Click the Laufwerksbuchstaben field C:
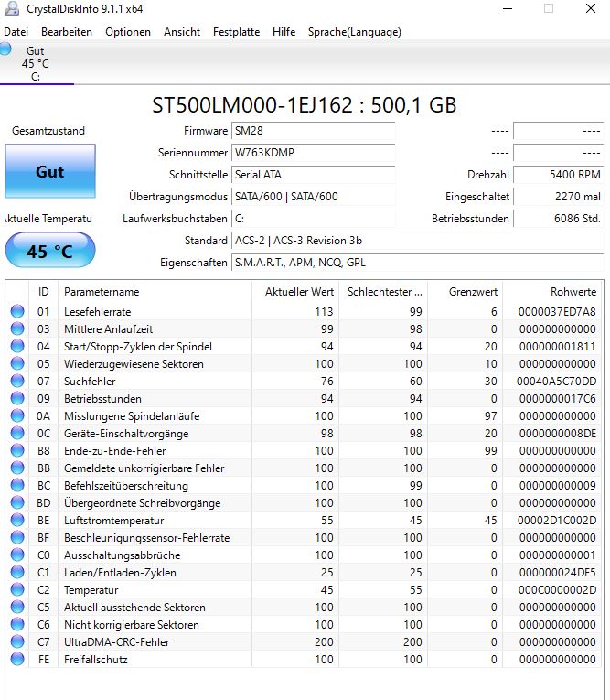The width and height of the screenshot is (610, 700). (x=314, y=219)
